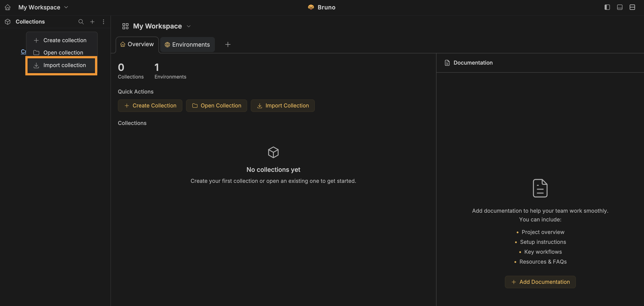Open the three-dot Collections options menu
This screenshot has width=644, height=306.
(x=104, y=22)
